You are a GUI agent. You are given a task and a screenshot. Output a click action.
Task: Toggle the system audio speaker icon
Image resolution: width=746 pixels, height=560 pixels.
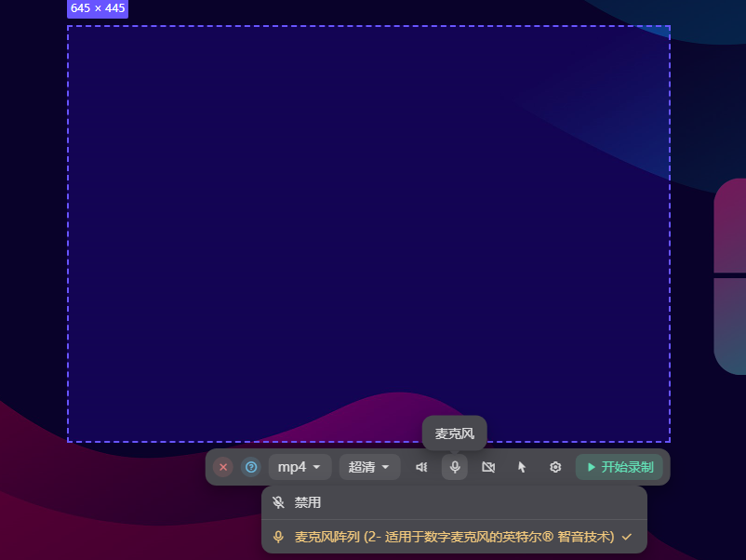pos(421,467)
